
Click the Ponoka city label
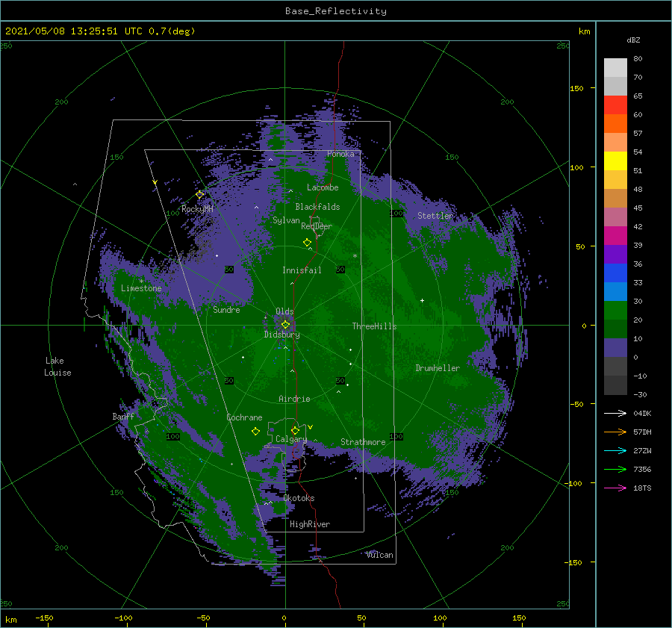(340, 154)
